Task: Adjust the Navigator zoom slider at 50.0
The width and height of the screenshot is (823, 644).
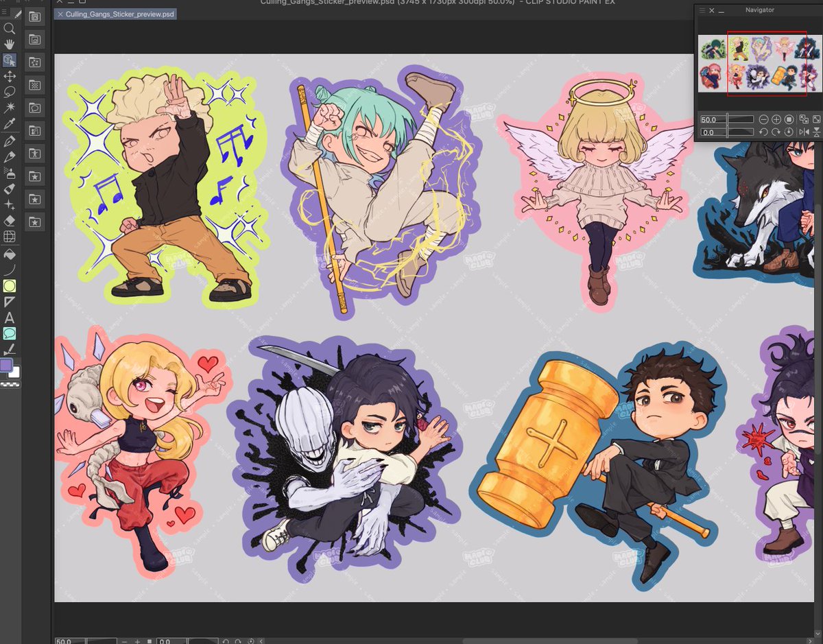Action: 728,119
